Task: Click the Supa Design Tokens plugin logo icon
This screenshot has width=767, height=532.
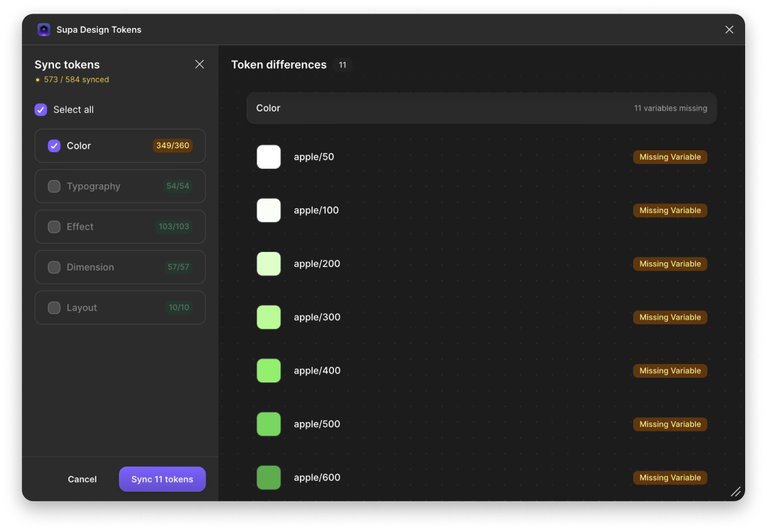Action: (x=44, y=30)
